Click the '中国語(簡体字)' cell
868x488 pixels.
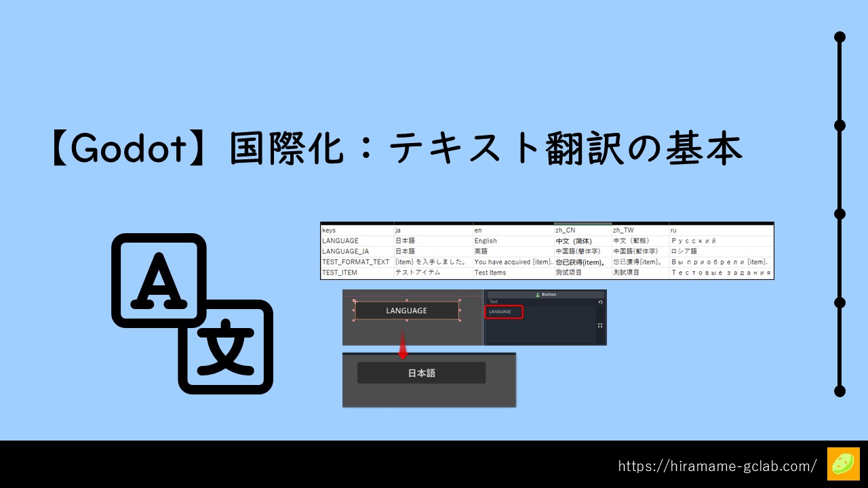(583, 251)
